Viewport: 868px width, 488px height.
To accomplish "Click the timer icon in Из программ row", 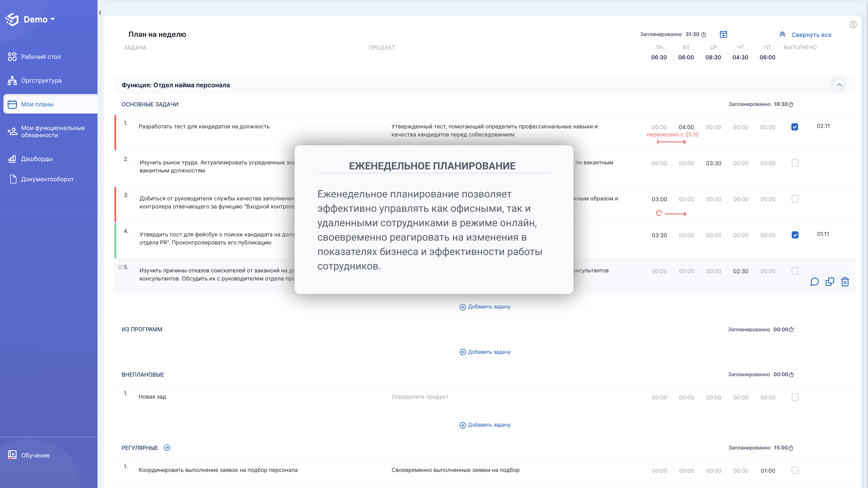I will point(791,330).
